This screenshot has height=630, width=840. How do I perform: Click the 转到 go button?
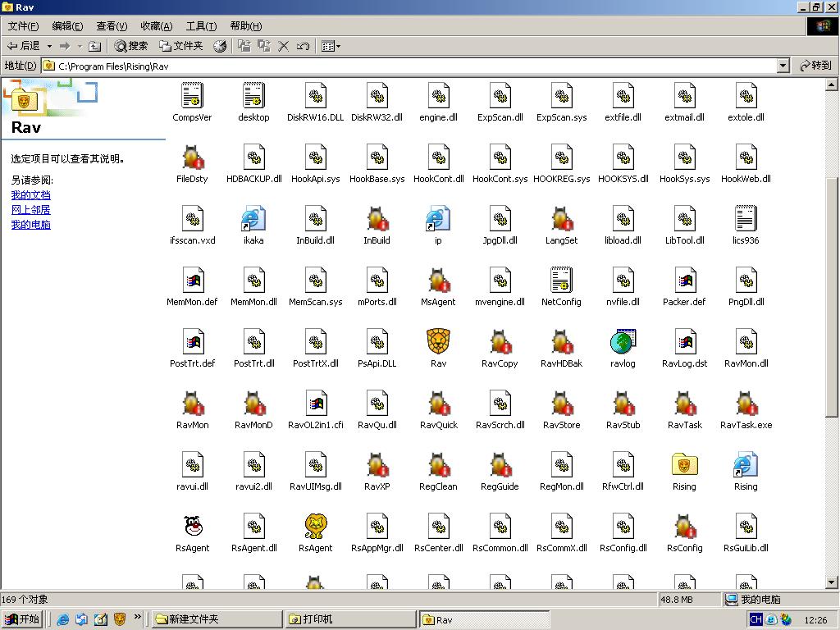click(815, 66)
